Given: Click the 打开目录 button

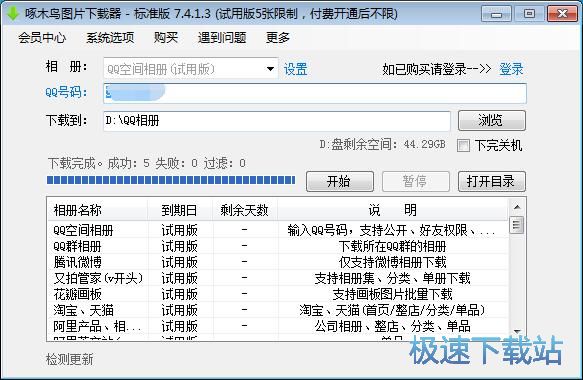Looking at the screenshot, I should (492, 181).
